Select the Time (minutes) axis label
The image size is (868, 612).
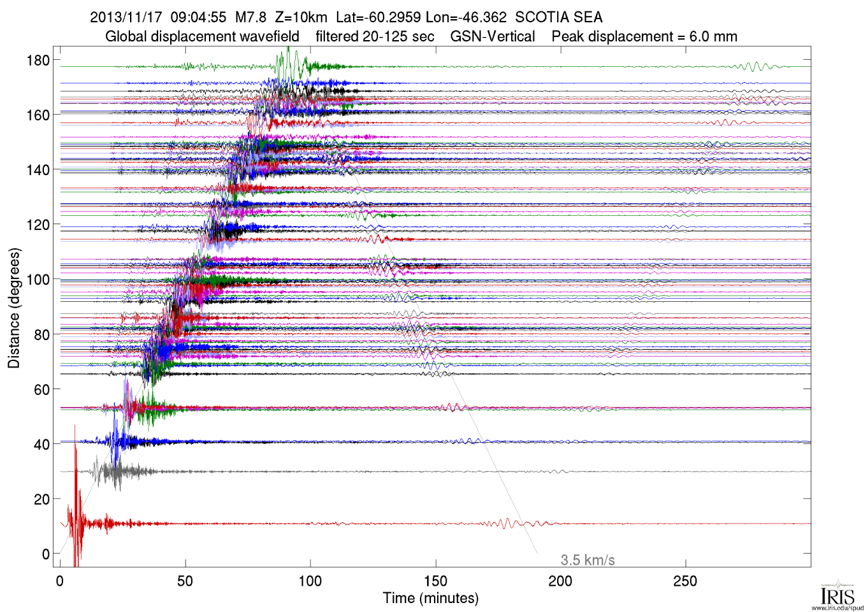[x=430, y=599]
